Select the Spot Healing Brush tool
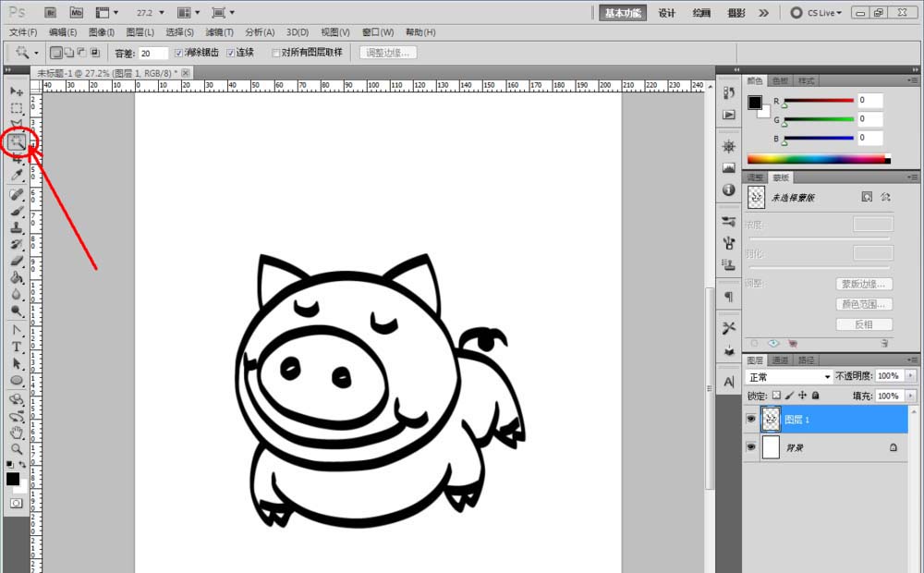 17,194
